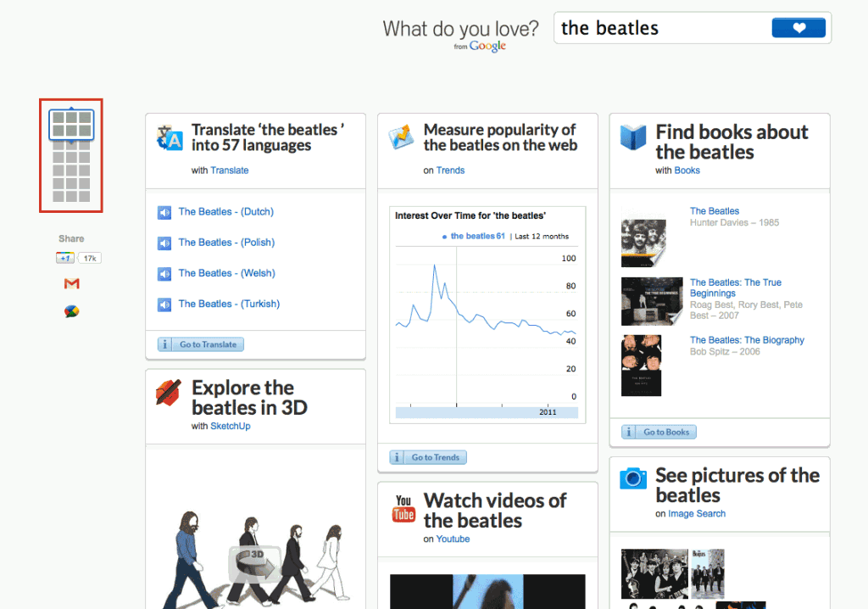The width and height of the screenshot is (868, 609).
Task: Click the YouTube logo icon
Action: pyautogui.click(x=403, y=509)
